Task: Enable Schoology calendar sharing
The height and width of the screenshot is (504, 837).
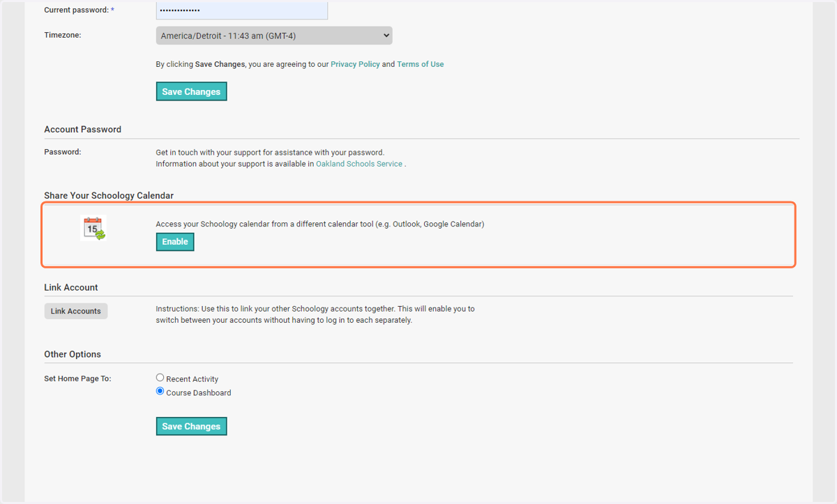Action: coord(175,242)
